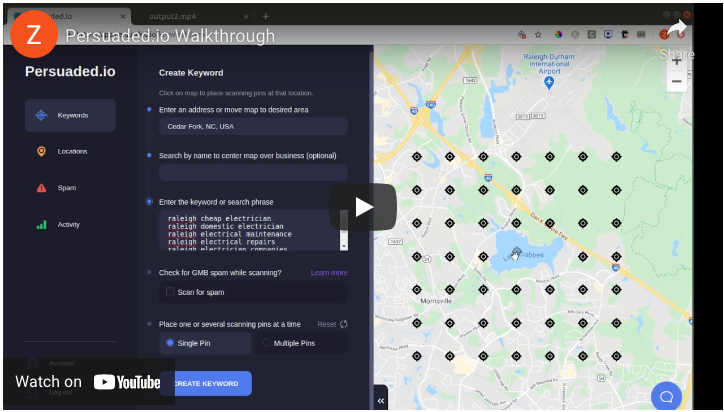Viewport: 724px width, 412px height.
Task: Click the Lake Crabtree scanning pin
Action: pos(516,252)
